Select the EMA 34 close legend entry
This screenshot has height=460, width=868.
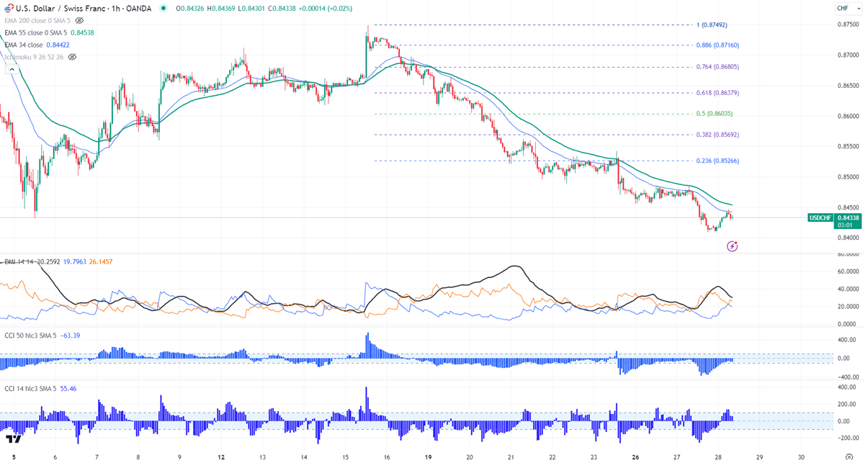[23, 45]
